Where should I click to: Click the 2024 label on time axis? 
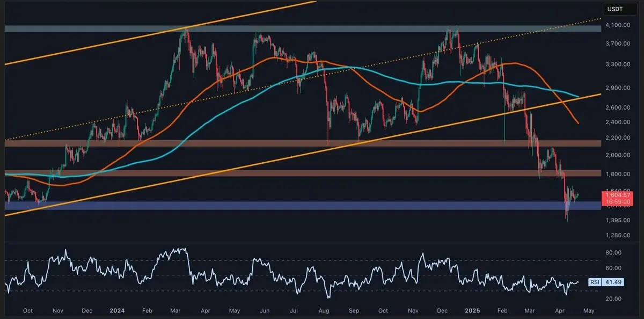click(116, 310)
